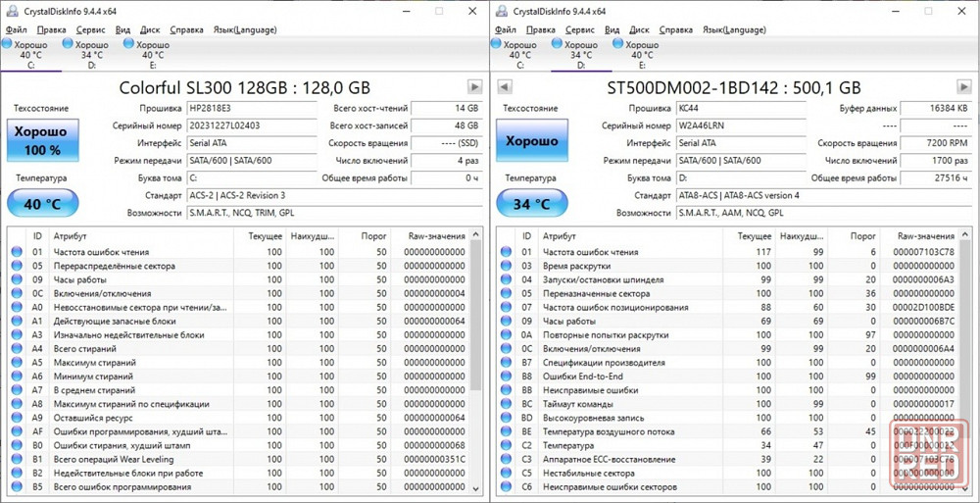Open Диск menu in right window

click(639, 29)
